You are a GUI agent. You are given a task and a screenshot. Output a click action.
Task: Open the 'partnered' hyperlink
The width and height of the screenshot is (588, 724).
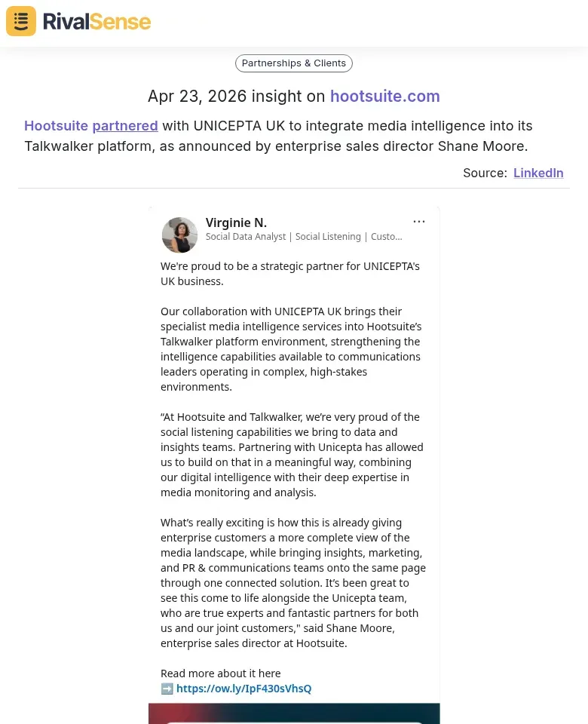[124, 125]
